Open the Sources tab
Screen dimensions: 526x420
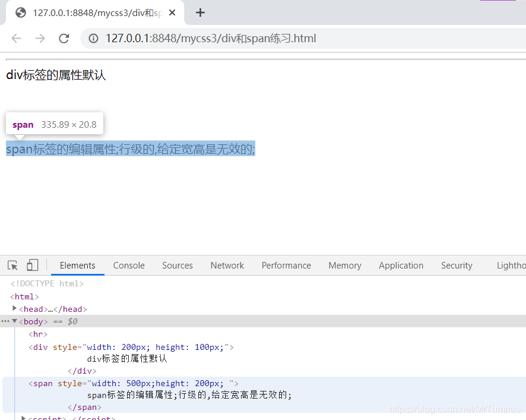(x=178, y=265)
